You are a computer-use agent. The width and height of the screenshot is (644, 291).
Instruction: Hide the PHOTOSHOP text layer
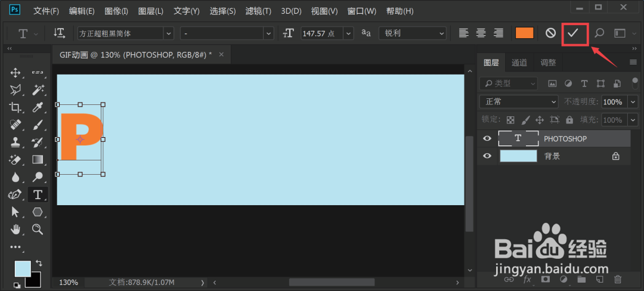pos(487,139)
